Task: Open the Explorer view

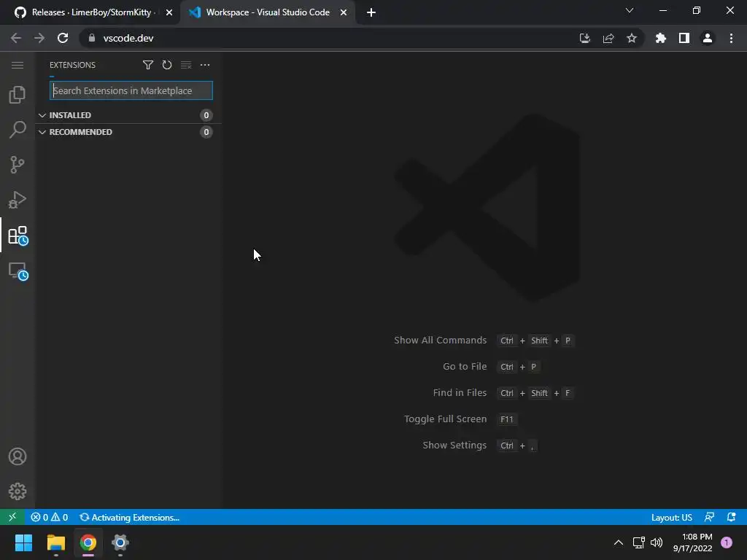Action: click(x=18, y=95)
